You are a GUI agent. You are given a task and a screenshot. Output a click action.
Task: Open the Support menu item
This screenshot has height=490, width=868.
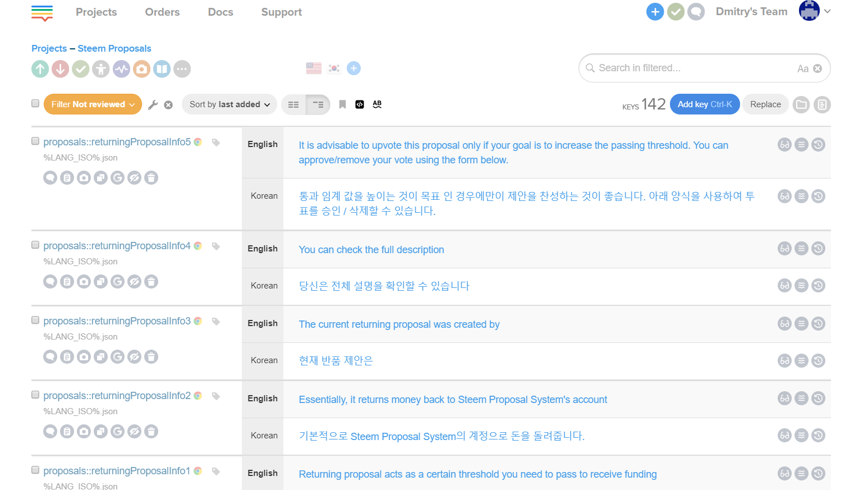[x=282, y=12]
